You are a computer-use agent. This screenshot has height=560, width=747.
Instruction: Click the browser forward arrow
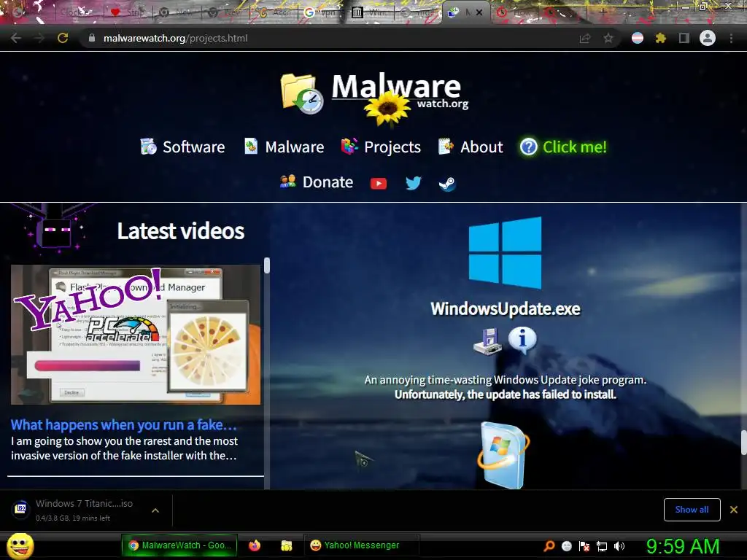click(39, 38)
